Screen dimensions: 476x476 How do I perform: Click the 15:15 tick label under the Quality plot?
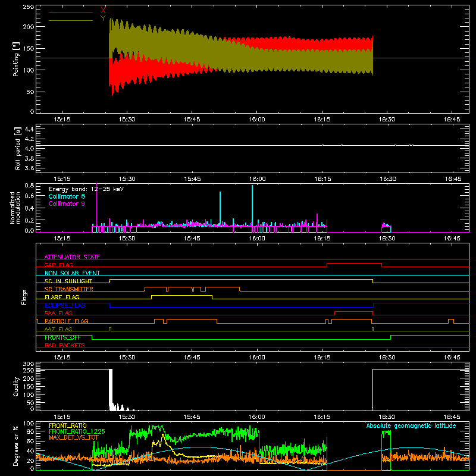coord(62,417)
